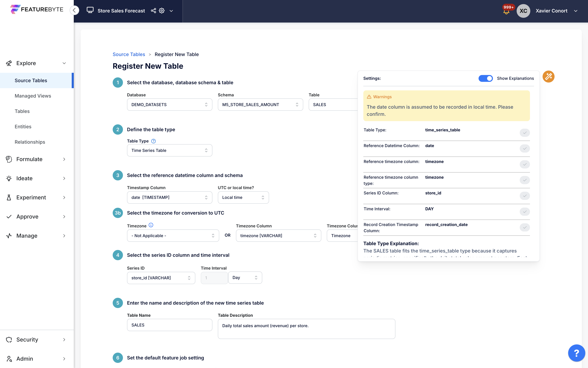Viewport: 588px width, 368px height.
Task: Click the Table Name input field
Action: [170, 325]
